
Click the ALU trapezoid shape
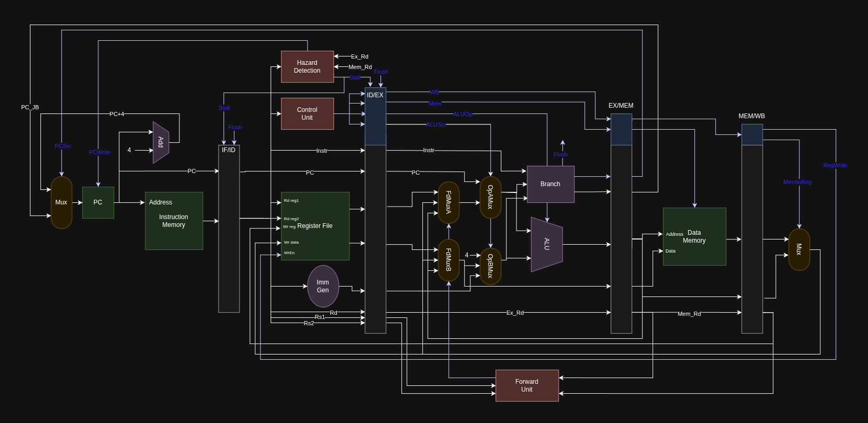[547, 244]
